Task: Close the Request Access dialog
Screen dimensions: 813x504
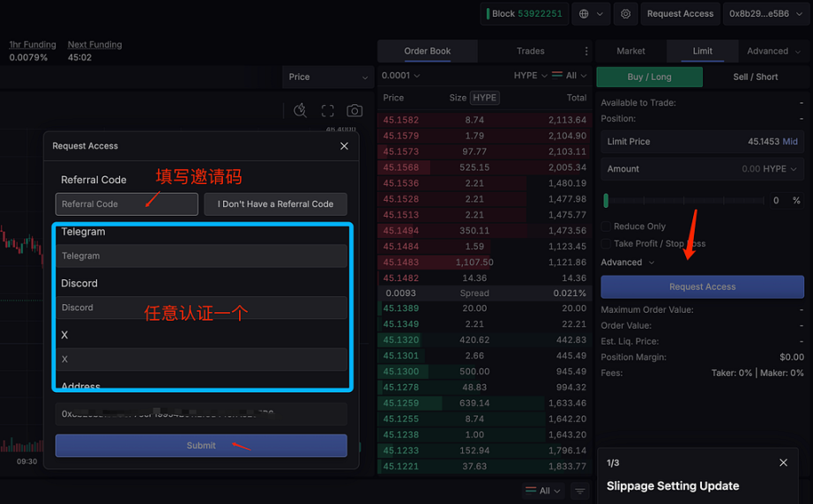Action: (344, 146)
